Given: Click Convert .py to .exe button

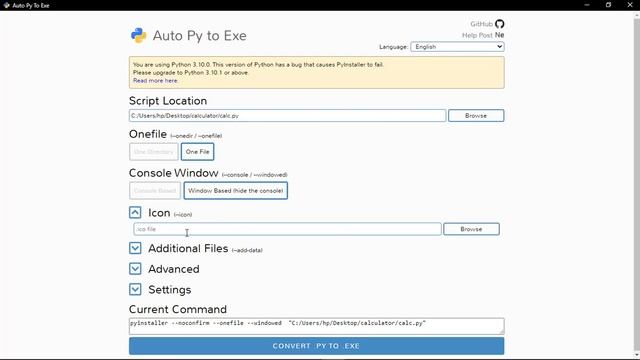Looking at the screenshot, I should point(316,346).
